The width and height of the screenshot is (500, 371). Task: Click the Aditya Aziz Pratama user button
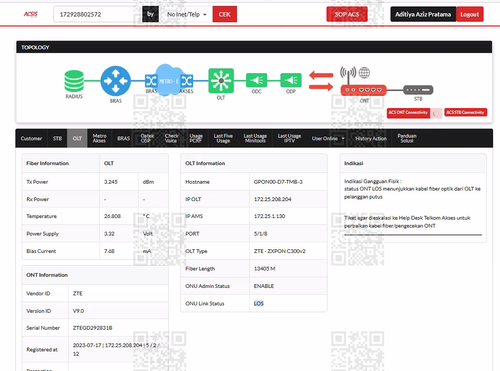tap(423, 14)
